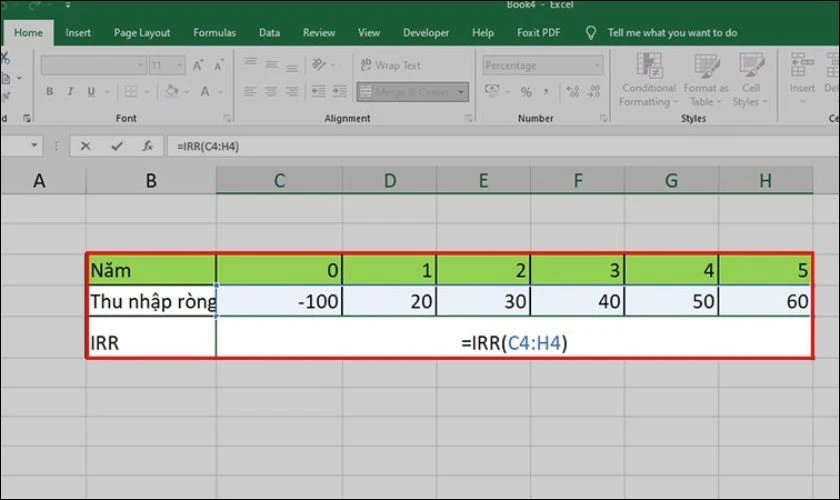Open Conditional Formatting menu
Screen dimensions: 840x500
[x=649, y=79]
